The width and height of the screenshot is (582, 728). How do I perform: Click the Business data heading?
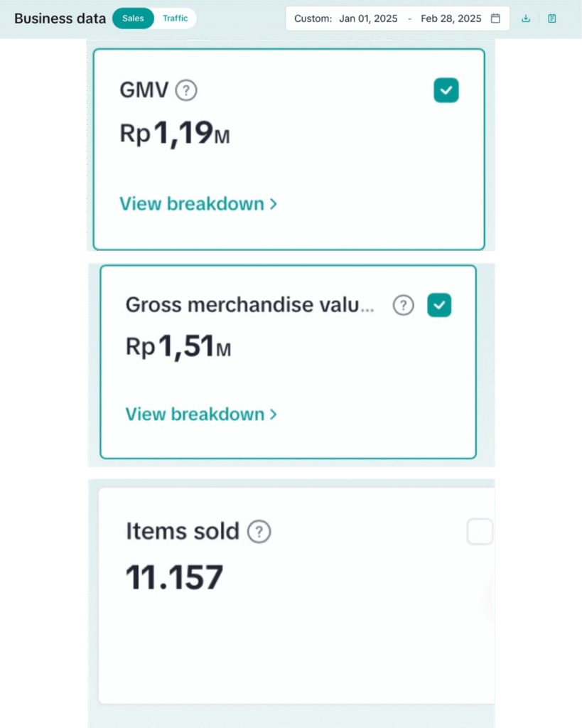(x=60, y=18)
